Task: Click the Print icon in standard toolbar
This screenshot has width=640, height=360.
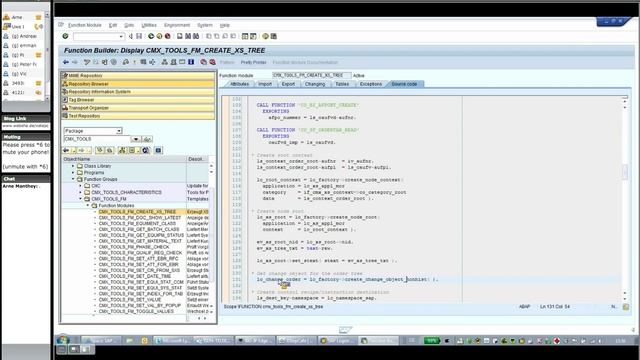Action: click(180, 36)
